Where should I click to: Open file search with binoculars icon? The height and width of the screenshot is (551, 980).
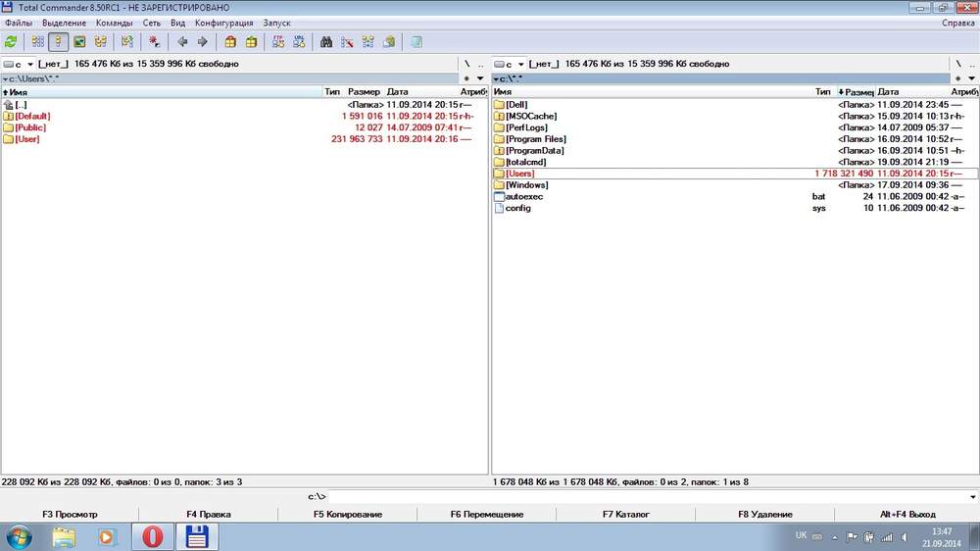[x=326, y=42]
